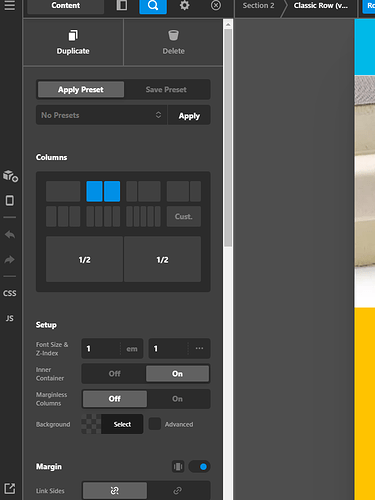Viewport: 375px width, 500px height.
Task: Open the settings gear icon
Action: tap(184, 5)
